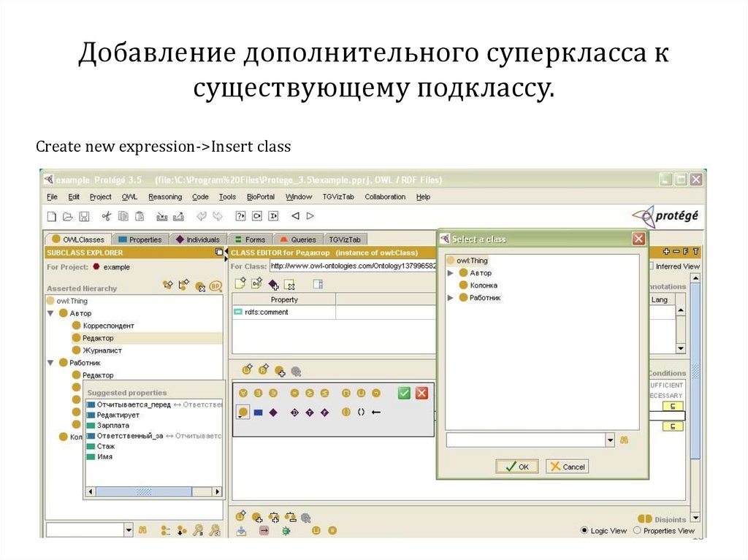Click the binoculars search icon in Select a class

point(624,440)
